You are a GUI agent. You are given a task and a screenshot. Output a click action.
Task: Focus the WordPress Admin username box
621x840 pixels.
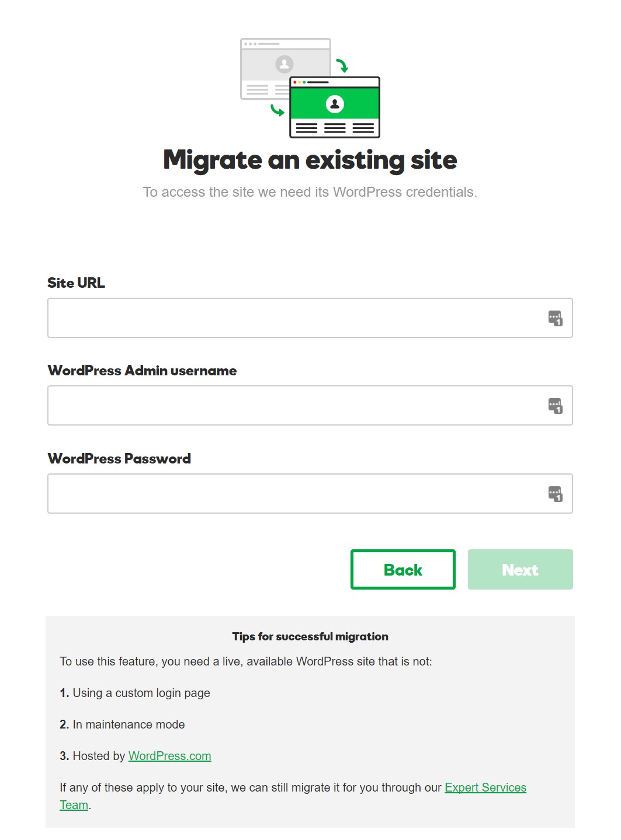point(310,406)
